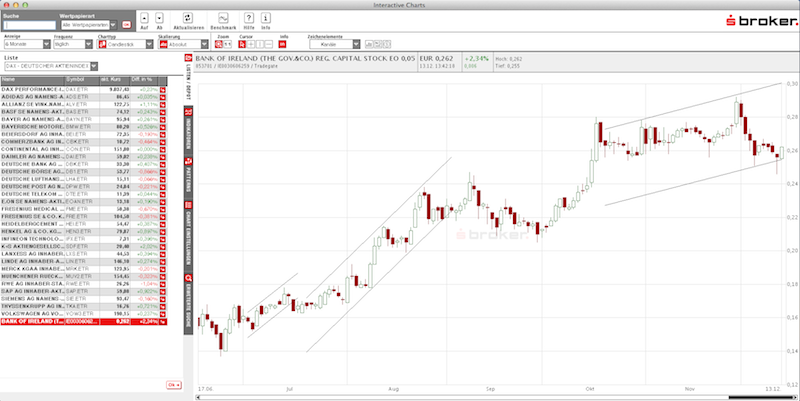Viewport: 800px width, 401px height.
Task: Select the red arrow Cursor tool
Action: coord(242,44)
